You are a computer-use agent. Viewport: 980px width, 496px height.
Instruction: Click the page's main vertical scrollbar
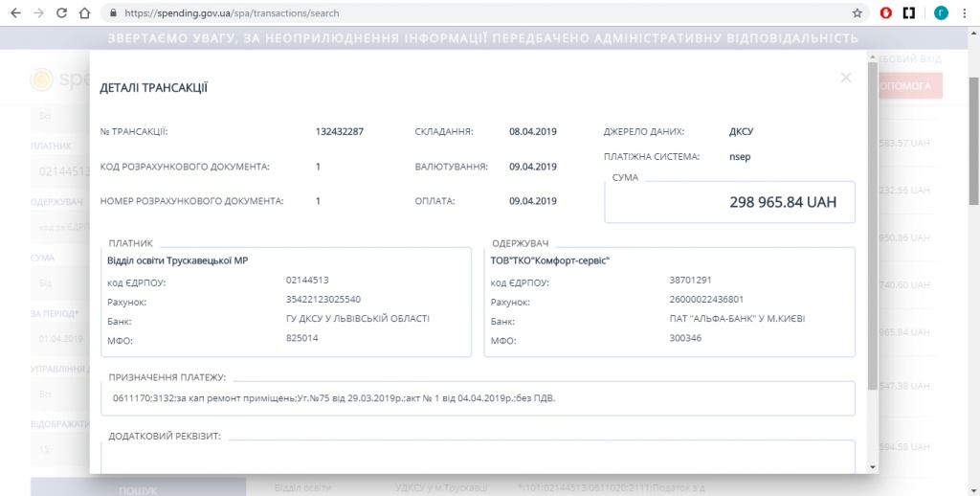pyautogui.click(x=973, y=142)
